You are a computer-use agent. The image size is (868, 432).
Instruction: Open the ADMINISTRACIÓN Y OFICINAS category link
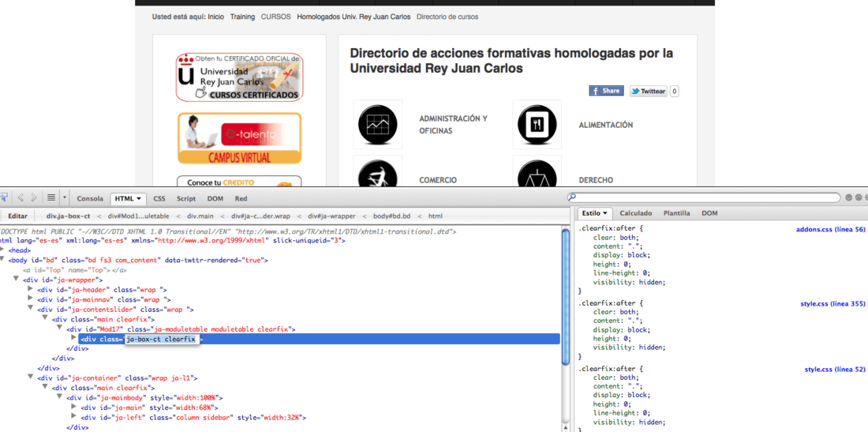[x=454, y=125]
